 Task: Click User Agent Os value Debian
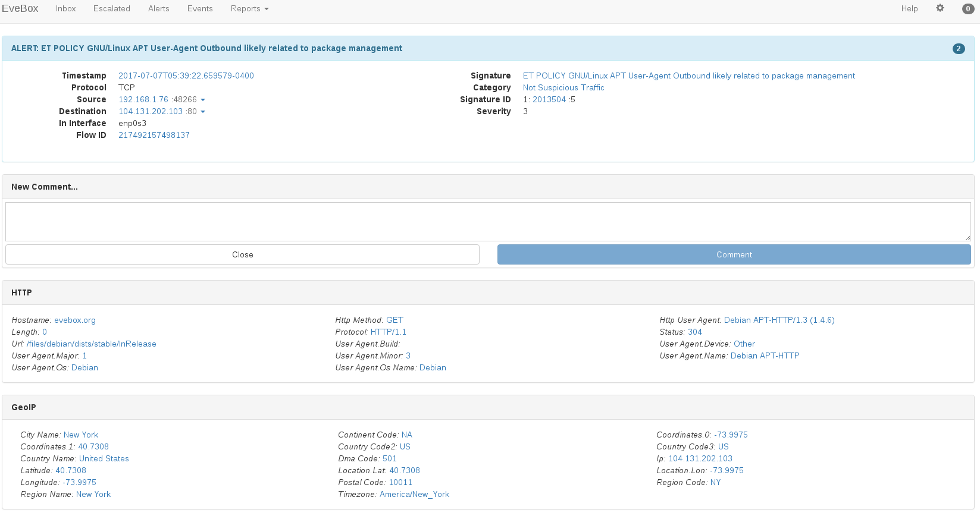[x=84, y=368]
